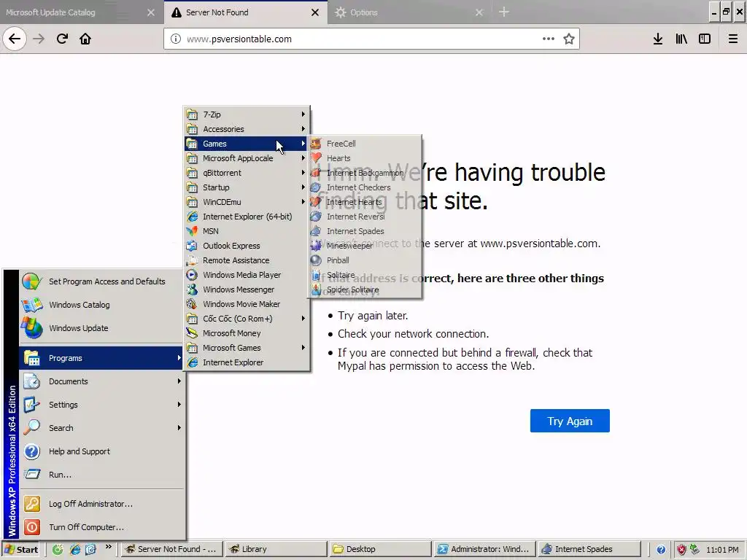747x560 pixels.
Task: Bookmark this page with the star icon
Action: click(568, 39)
